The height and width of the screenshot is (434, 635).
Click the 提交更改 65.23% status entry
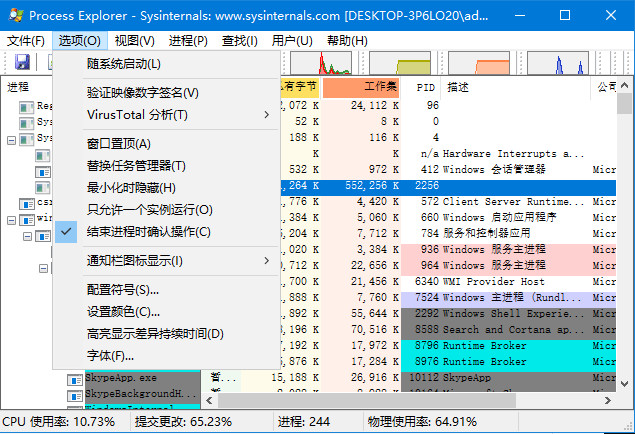coord(183,422)
